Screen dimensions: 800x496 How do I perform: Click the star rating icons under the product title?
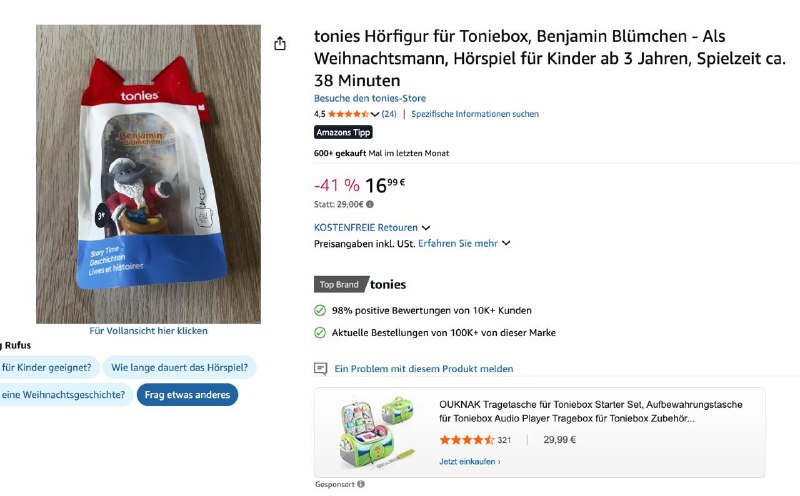coord(348,114)
